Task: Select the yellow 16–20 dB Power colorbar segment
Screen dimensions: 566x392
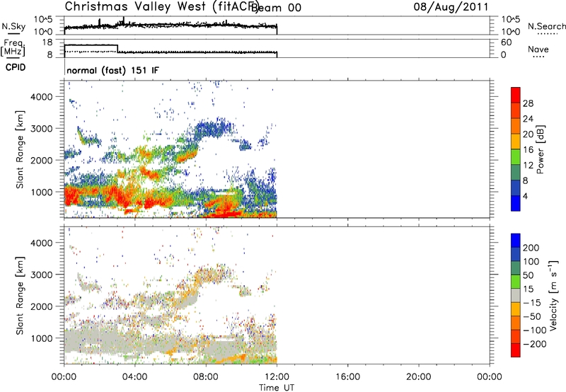Action: pyautogui.click(x=516, y=141)
